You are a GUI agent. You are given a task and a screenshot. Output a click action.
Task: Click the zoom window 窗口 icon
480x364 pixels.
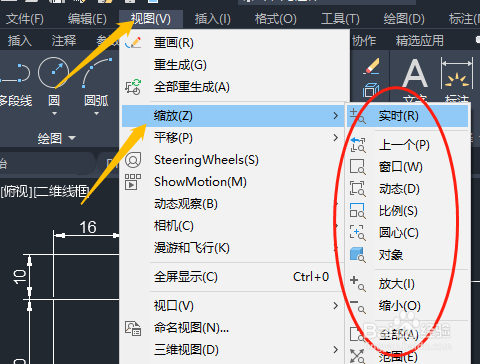pos(358,167)
